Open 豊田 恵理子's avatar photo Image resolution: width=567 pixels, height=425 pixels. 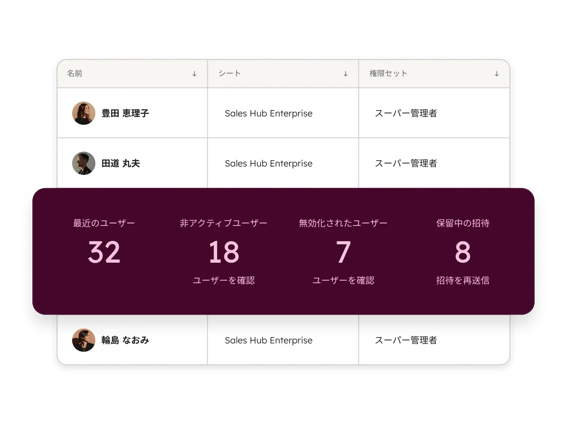(84, 113)
